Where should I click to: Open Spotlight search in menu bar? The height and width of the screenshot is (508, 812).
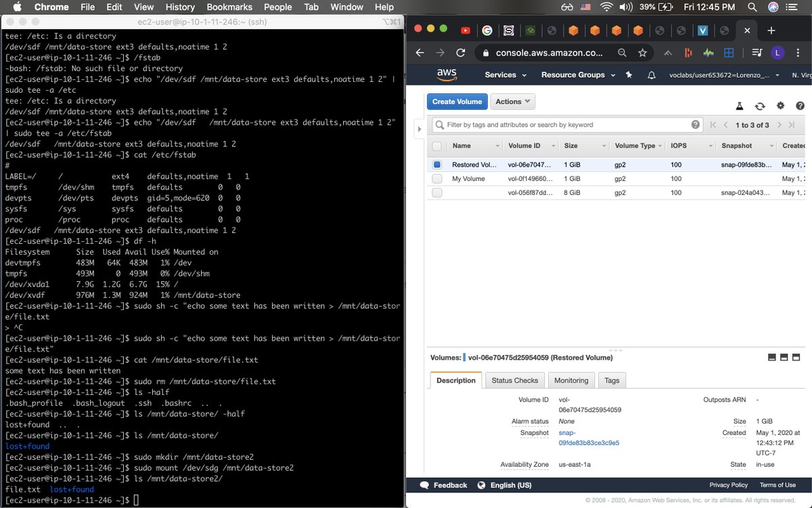[x=752, y=7]
